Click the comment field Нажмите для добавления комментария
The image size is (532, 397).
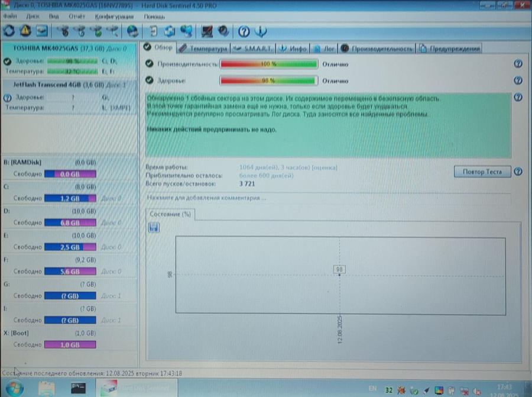tap(329, 198)
